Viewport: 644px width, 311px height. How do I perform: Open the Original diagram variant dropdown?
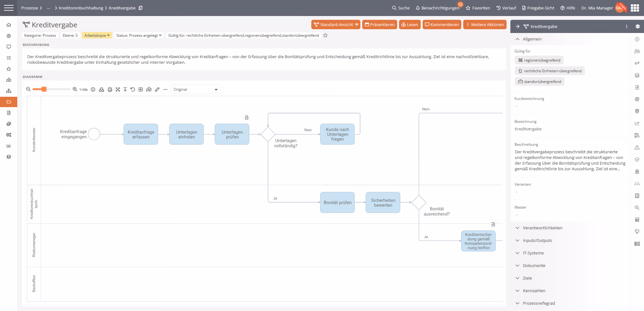tap(196, 90)
